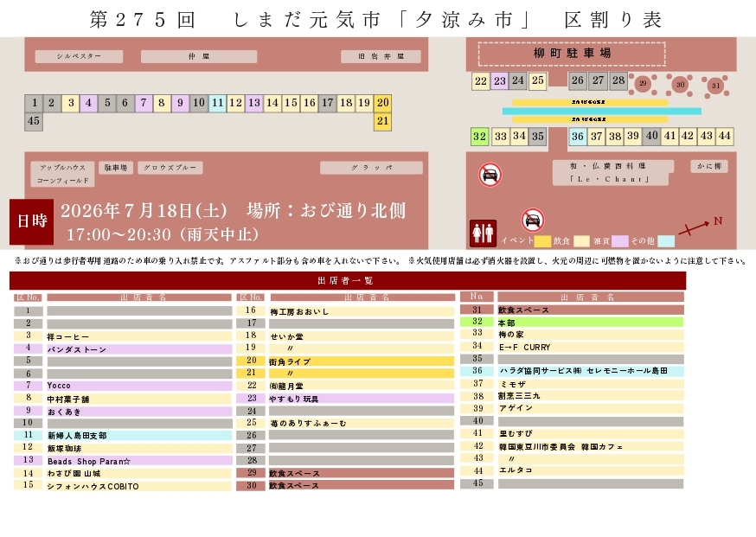Click the no-car sign left of Le Chant label
Image resolution: width=756 pixels, height=537 pixels.
click(x=490, y=175)
